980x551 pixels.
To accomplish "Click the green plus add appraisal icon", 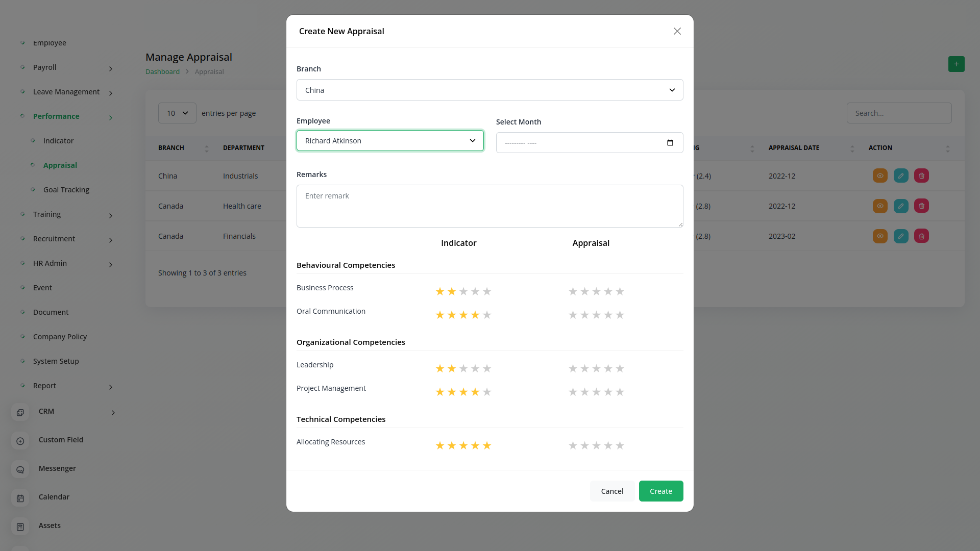I will (x=956, y=64).
